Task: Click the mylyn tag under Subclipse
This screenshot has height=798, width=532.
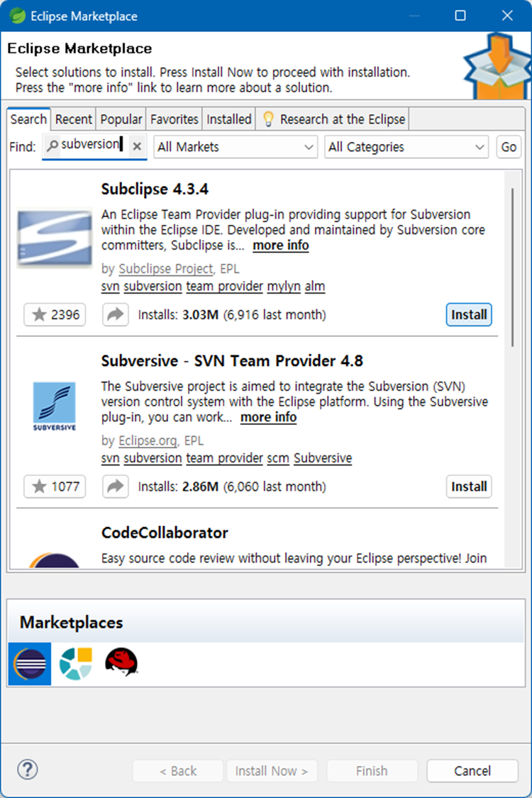Action: click(284, 287)
